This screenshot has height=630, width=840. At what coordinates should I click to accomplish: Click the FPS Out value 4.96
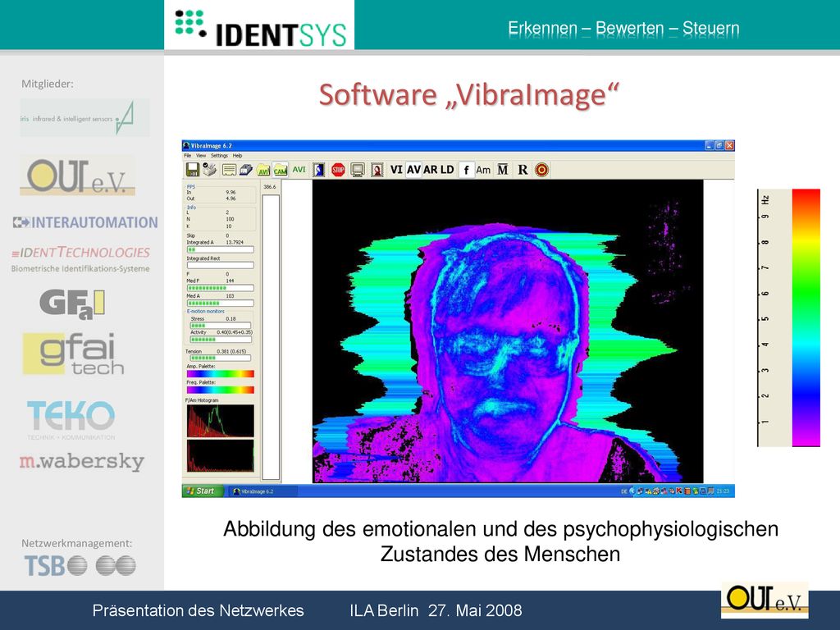tap(231, 199)
